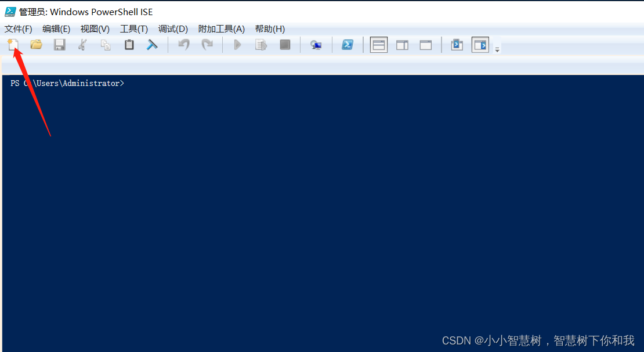Launch PowerShell.exe with the blue console icon
644x352 pixels.
tap(348, 44)
